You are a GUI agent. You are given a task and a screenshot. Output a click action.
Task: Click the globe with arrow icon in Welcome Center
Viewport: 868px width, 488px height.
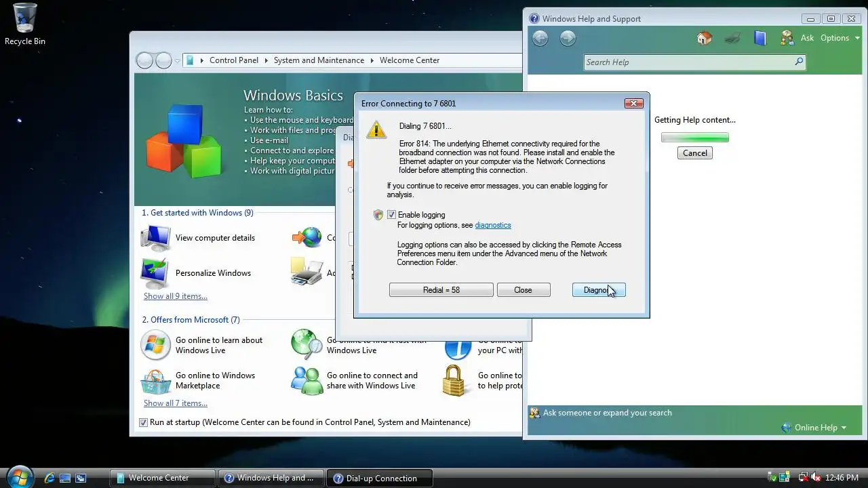(307, 237)
